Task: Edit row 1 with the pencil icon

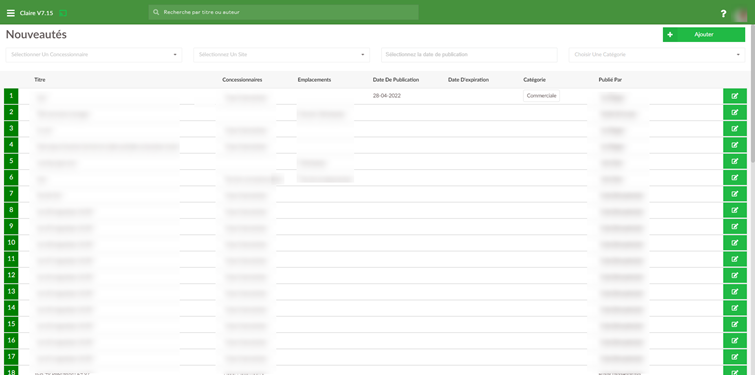Action: point(735,96)
